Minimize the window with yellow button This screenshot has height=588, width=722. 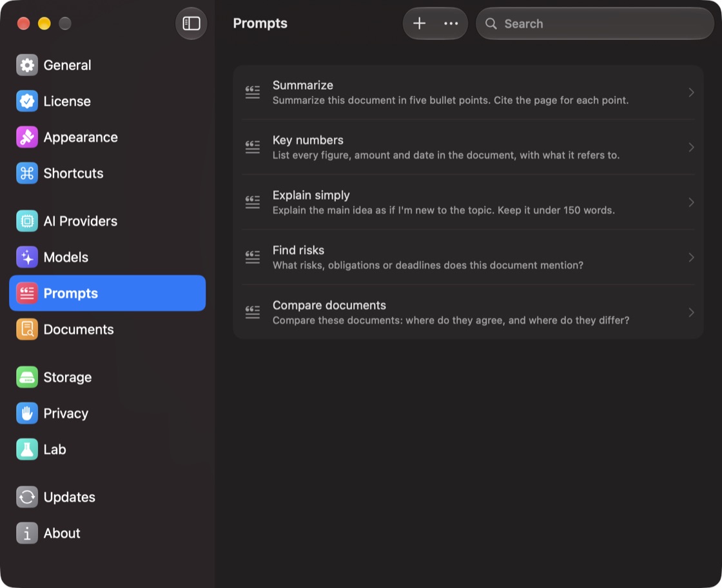tap(44, 23)
